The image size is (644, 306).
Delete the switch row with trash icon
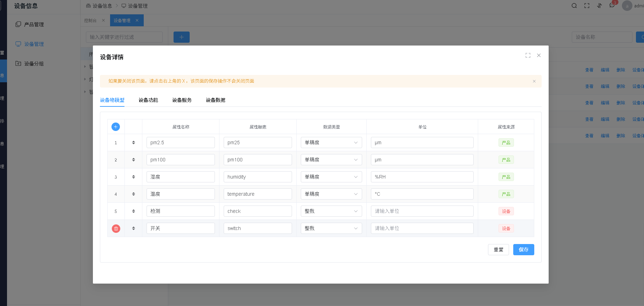(x=116, y=229)
